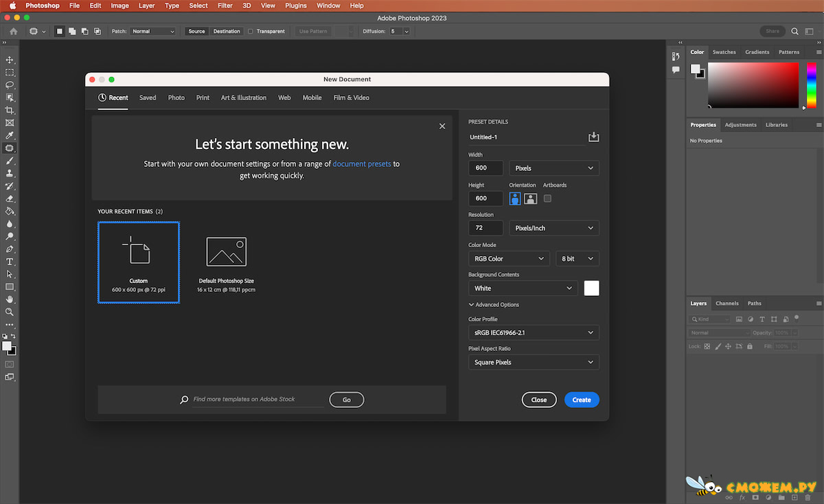
Task: Open the Swatches panel tab
Action: pyautogui.click(x=724, y=51)
